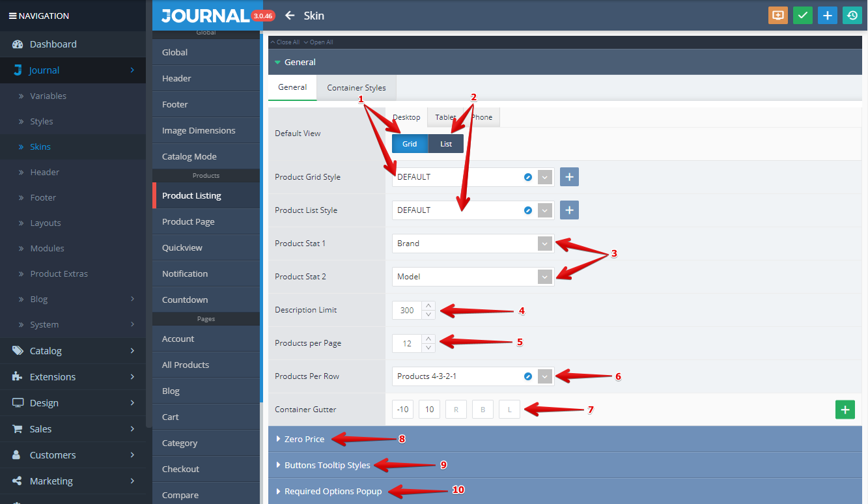Screen dimensions: 868x504
Task: Open Quickview settings
Action: click(206, 247)
